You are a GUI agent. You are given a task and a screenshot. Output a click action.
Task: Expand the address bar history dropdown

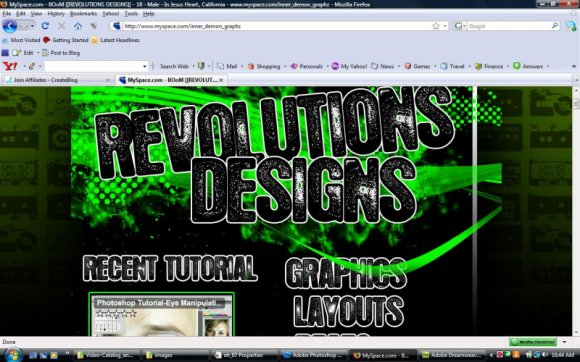pyautogui.click(x=445, y=26)
